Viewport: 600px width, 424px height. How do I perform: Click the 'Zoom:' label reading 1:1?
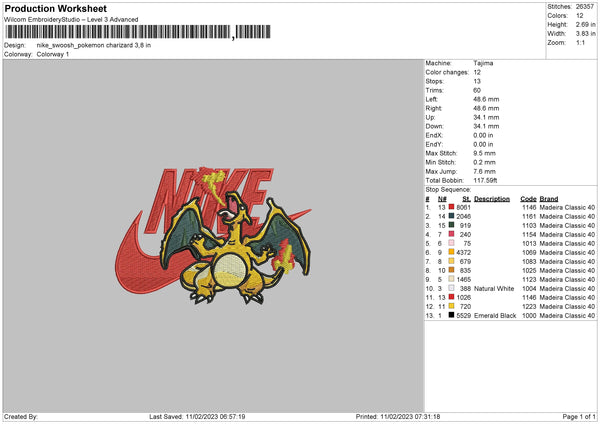556,42
